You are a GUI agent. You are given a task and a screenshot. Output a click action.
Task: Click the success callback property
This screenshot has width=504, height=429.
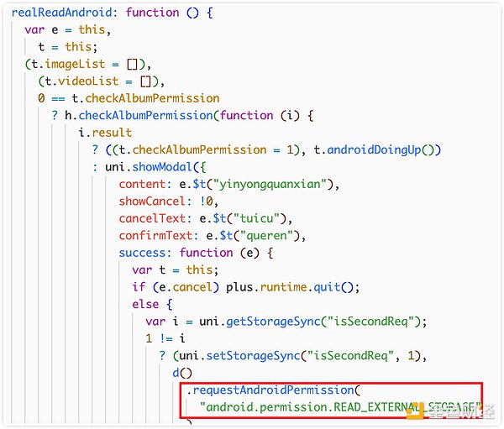[144, 253]
